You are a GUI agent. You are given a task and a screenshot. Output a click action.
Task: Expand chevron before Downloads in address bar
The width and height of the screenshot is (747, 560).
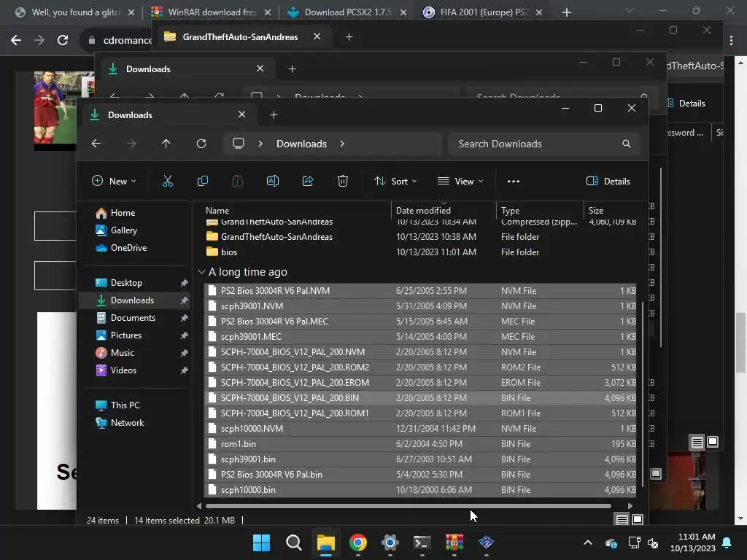tap(260, 144)
